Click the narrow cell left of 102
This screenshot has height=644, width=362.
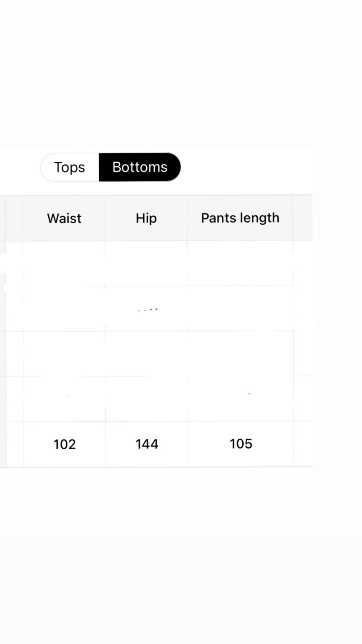[15, 444]
